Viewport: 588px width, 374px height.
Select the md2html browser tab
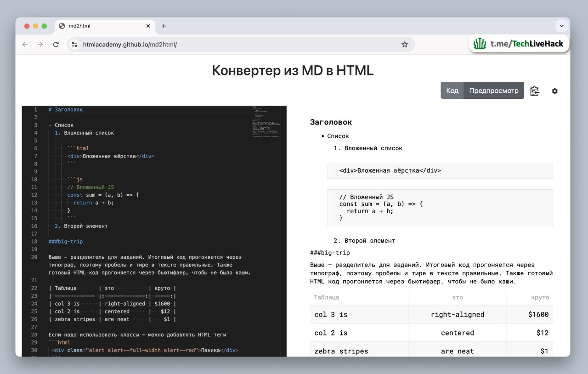(x=105, y=26)
